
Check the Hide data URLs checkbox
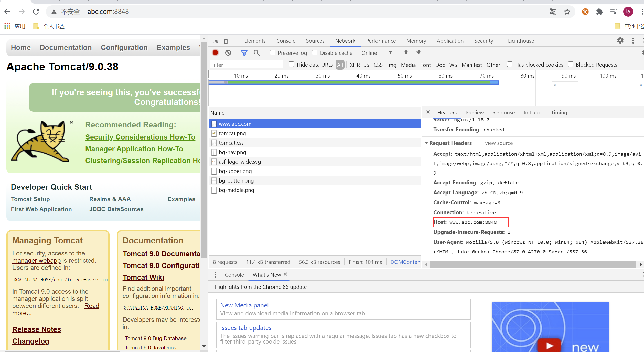pos(291,65)
